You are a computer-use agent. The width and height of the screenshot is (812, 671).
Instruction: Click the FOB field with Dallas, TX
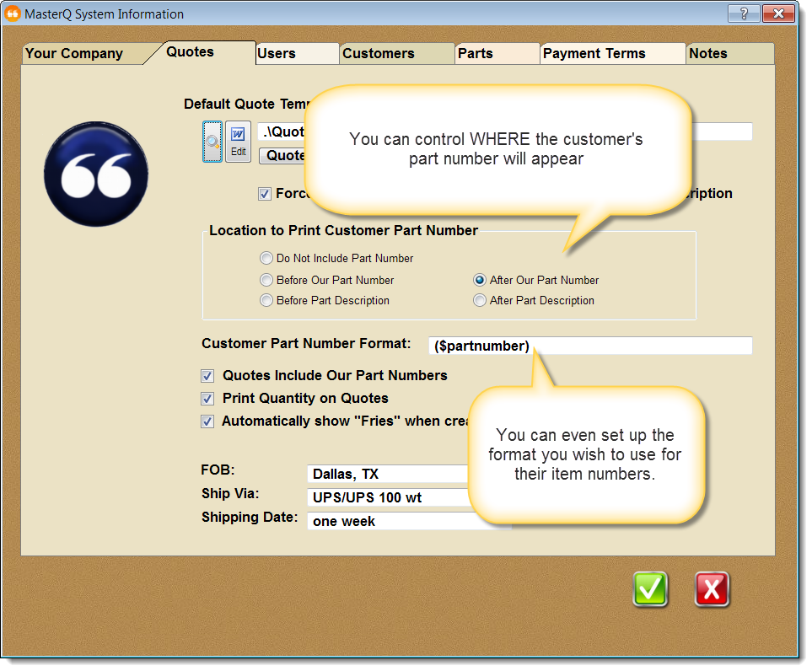pos(388,475)
